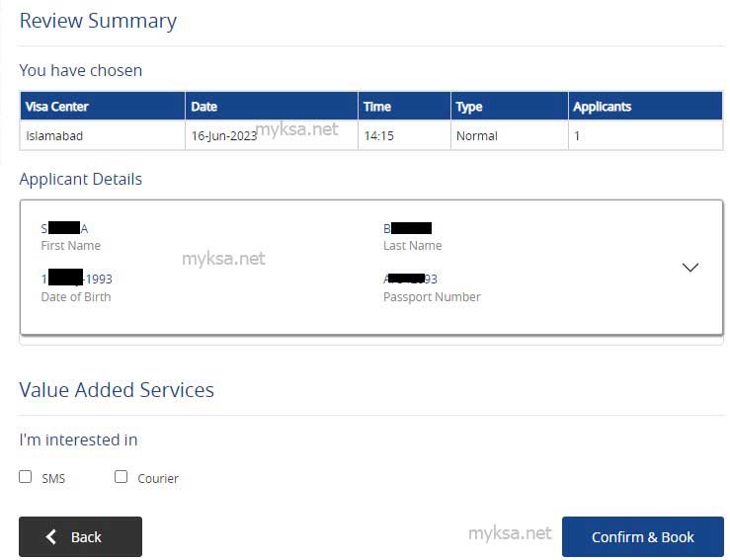Click the Time column header
Screen dimensions: 730x560
point(404,106)
